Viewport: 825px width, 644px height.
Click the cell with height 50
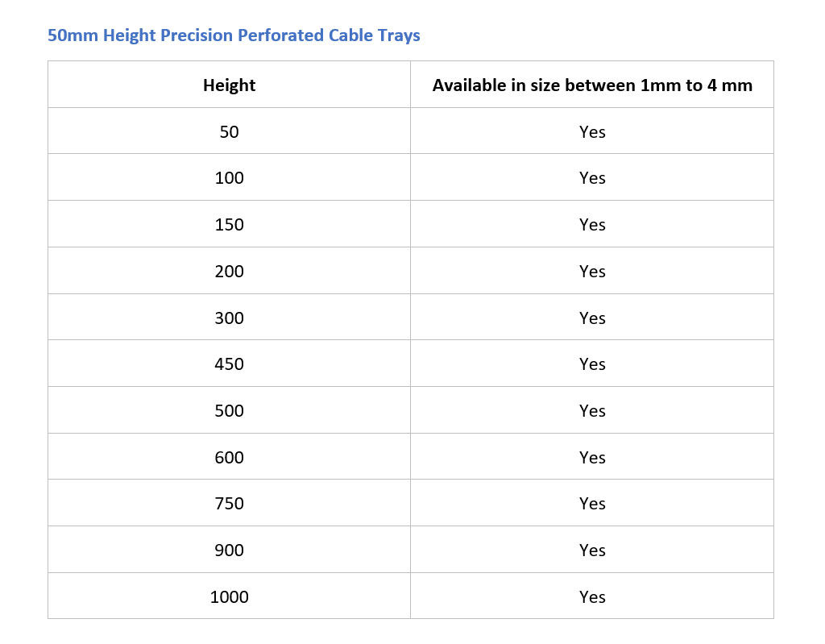click(229, 131)
